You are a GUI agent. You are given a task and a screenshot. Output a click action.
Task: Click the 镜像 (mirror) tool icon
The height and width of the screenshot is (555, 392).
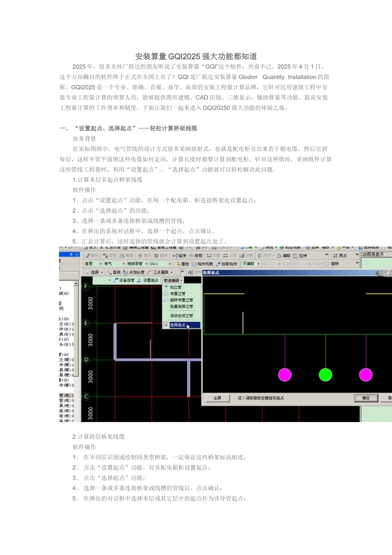pos(127,256)
